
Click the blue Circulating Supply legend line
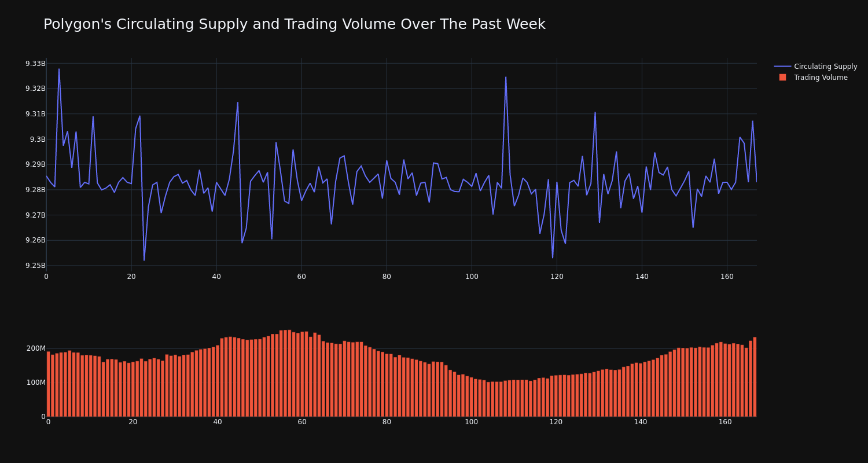[x=782, y=67]
